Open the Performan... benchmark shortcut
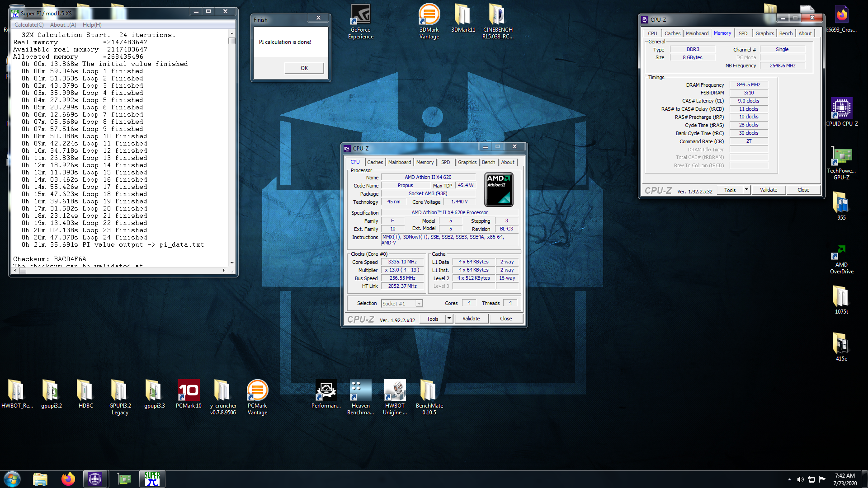The image size is (868, 488). (x=326, y=394)
